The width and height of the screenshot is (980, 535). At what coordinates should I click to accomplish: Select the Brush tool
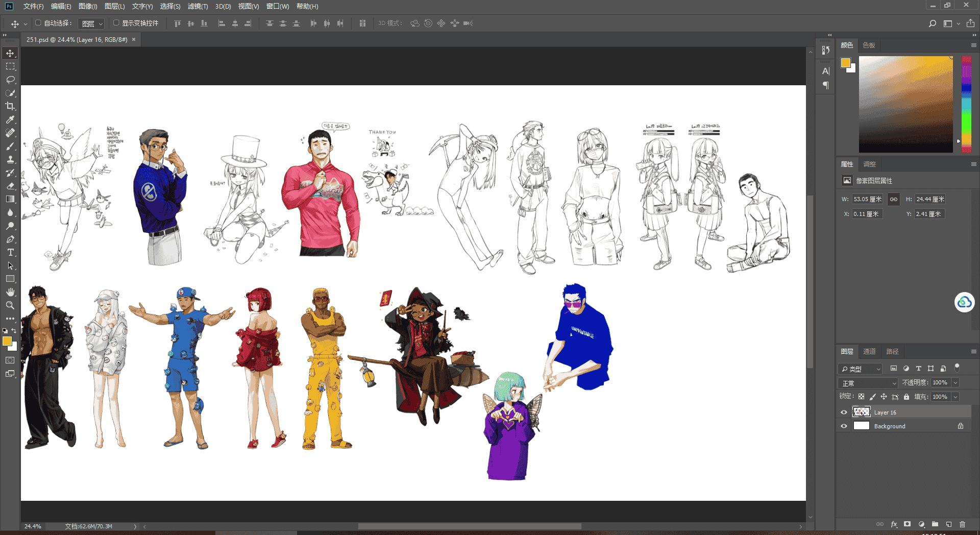(10, 146)
